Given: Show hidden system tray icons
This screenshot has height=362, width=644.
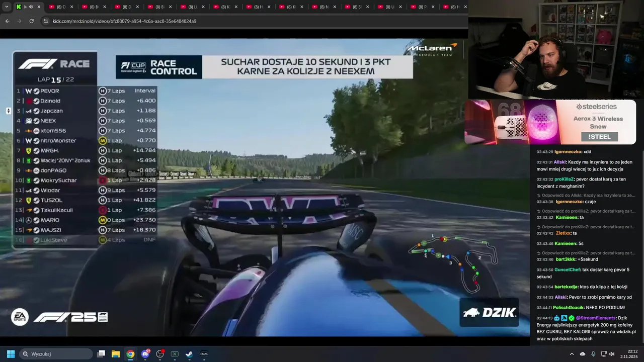Looking at the screenshot, I should [x=572, y=354].
